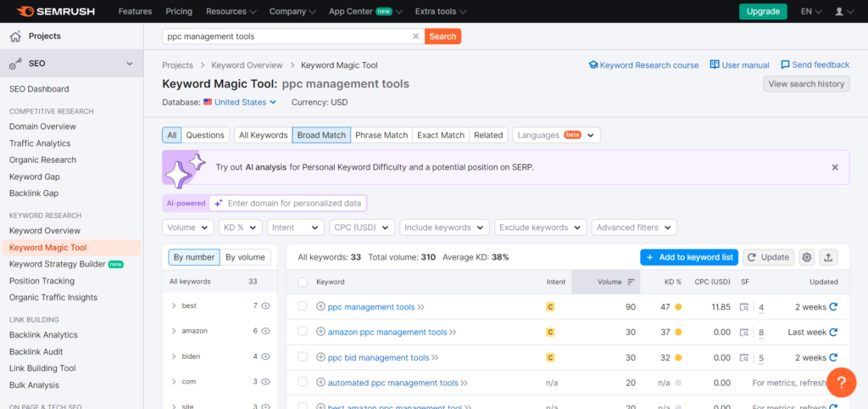
Task: Export keywords with the upload arrow icon
Action: pos(828,257)
